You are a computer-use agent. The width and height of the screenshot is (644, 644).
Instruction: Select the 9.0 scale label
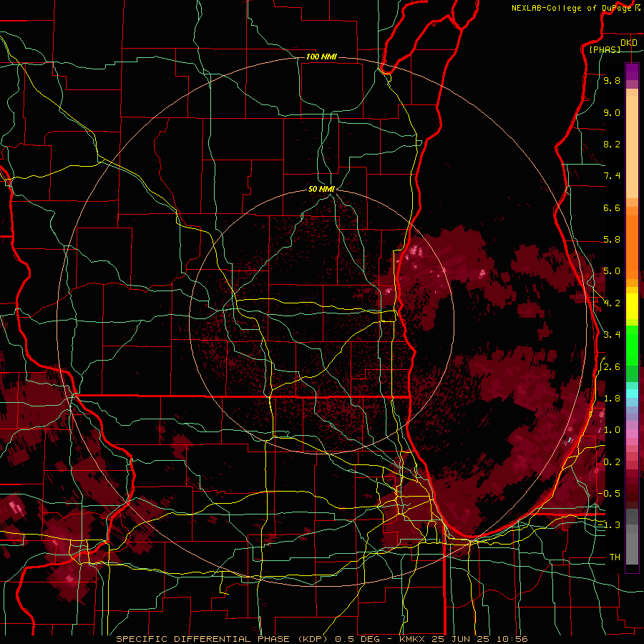click(612, 112)
